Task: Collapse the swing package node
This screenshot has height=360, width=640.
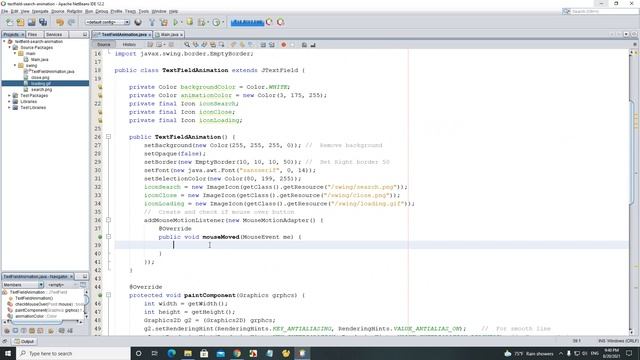Action: coord(15,65)
